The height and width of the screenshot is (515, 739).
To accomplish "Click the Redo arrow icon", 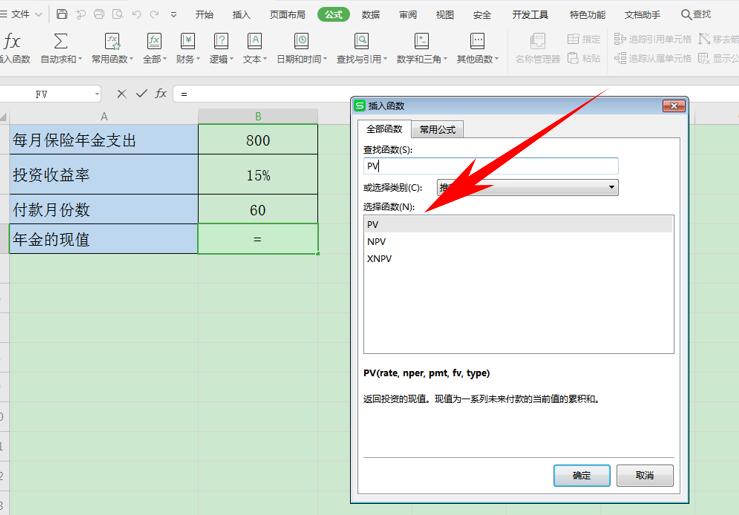I will point(154,14).
